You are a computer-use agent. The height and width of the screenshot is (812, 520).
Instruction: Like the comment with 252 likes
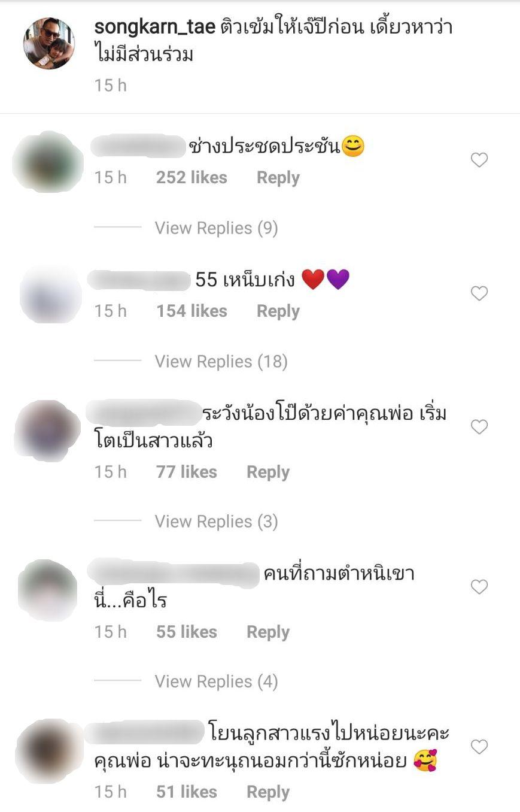pos(479,160)
